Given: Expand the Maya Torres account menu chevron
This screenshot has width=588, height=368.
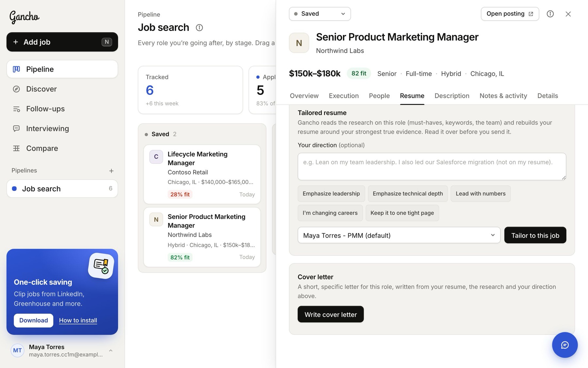Looking at the screenshot, I should coord(111,350).
